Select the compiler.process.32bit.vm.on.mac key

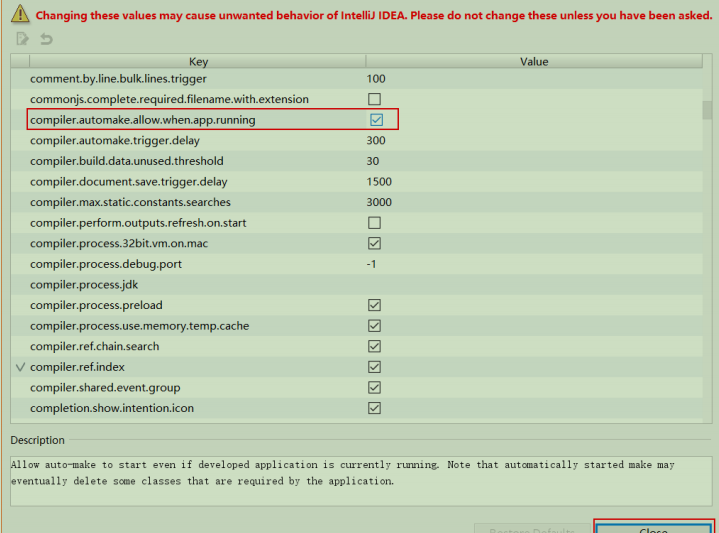(119, 244)
